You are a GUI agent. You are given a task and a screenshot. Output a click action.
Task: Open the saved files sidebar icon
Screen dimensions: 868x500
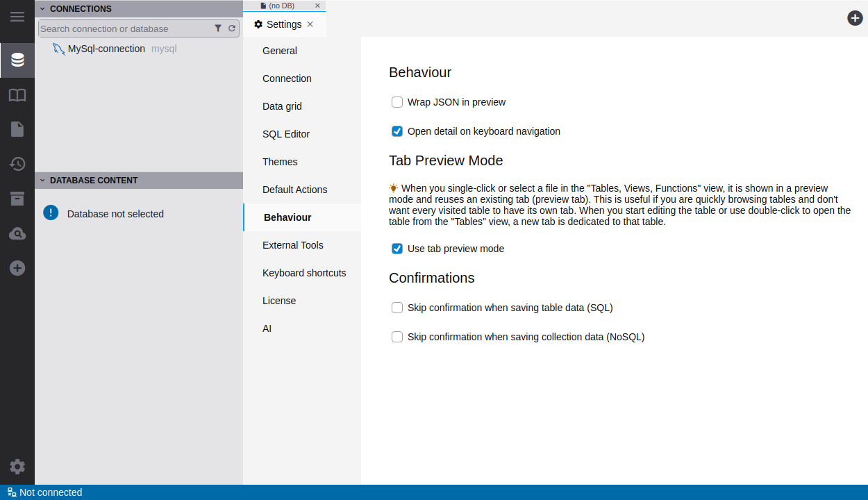click(17, 129)
